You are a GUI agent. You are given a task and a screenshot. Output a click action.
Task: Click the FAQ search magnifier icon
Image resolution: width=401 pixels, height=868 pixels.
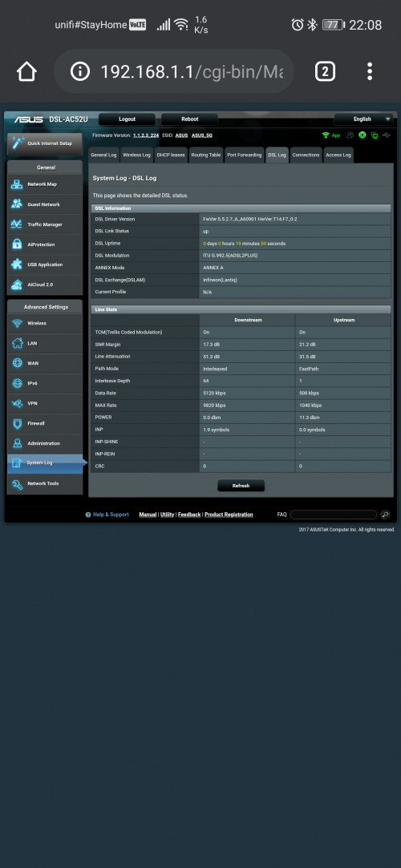point(386,515)
